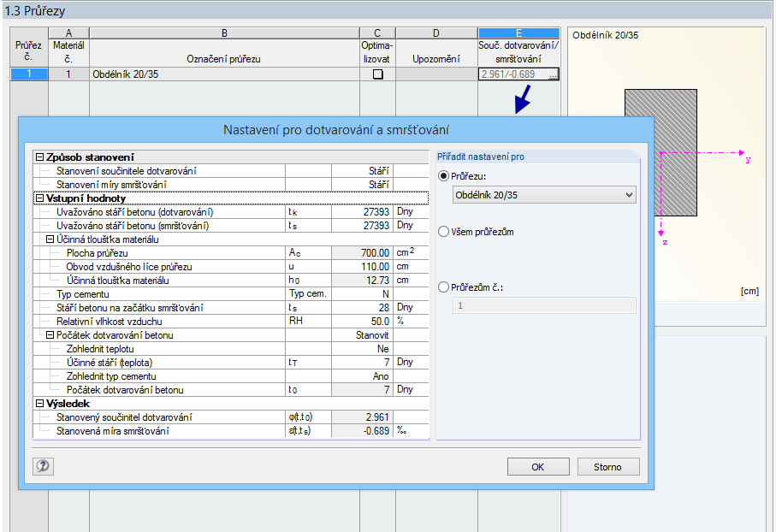Select row number 1 cell in the Průřez column
Viewport: 776px width, 532px height.
click(x=29, y=74)
